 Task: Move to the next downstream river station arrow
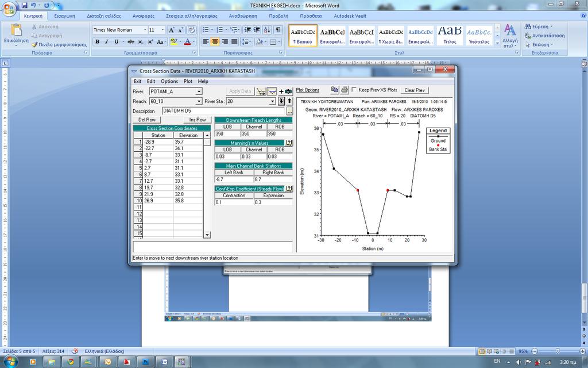[x=281, y=101]
